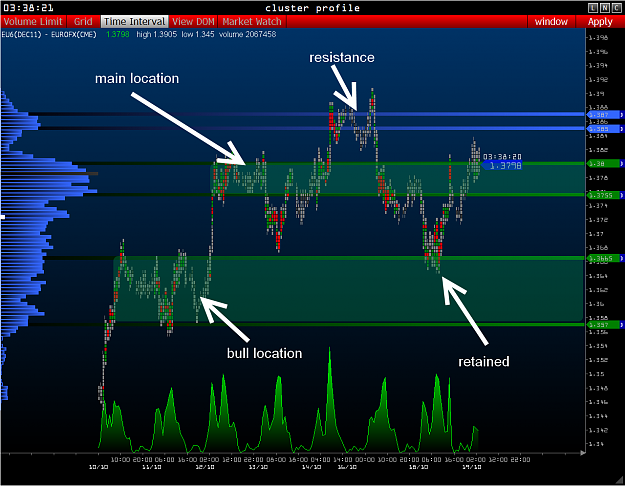Viewport: 625px width, 486px height.
Task: Click the clock reading 03:38:21
Action: [28, 8]
